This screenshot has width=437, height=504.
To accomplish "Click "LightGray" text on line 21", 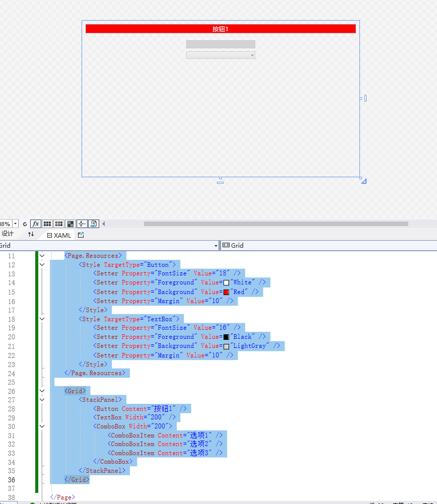I will 250,346.
